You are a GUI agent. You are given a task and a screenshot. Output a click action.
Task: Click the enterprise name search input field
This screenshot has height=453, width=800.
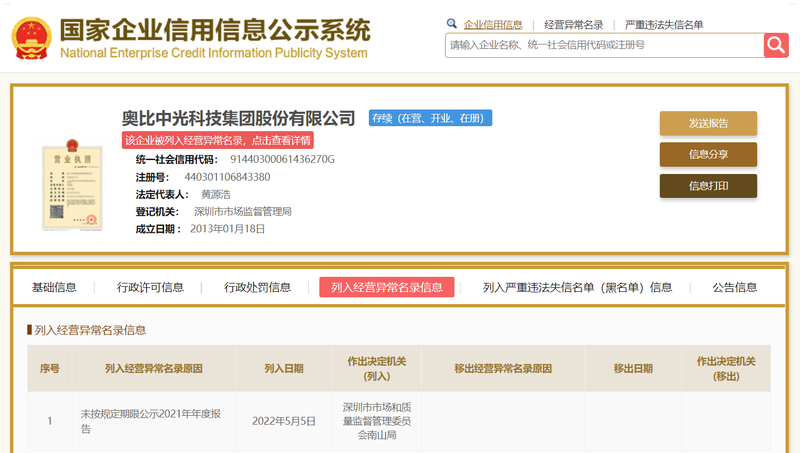tap(603, 45)
